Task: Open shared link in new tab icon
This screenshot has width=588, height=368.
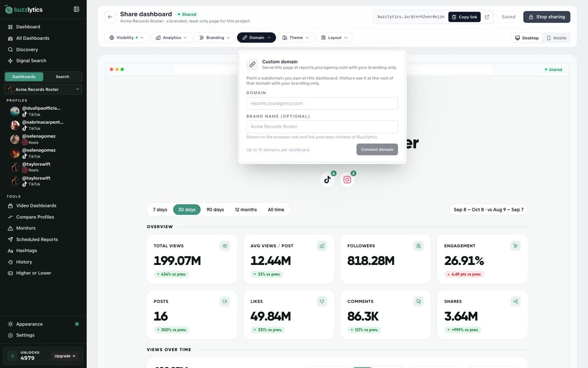Action: click(x=487, y=17)
